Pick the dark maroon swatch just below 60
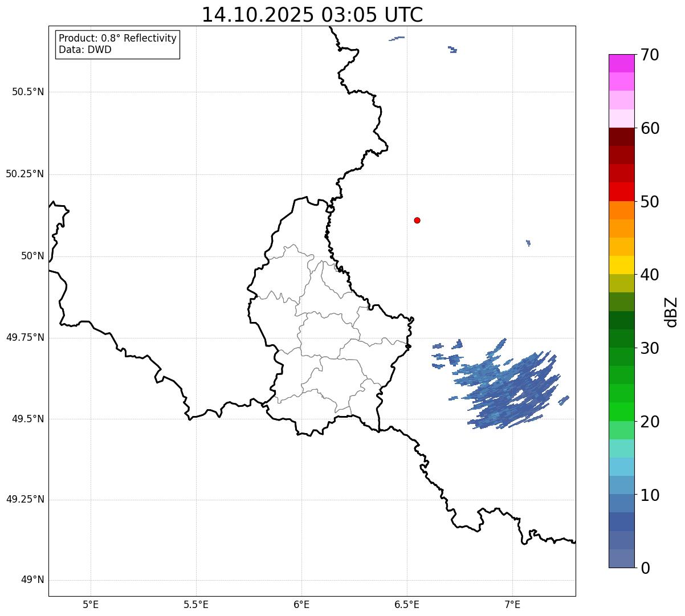 click(x=621, y=137)
